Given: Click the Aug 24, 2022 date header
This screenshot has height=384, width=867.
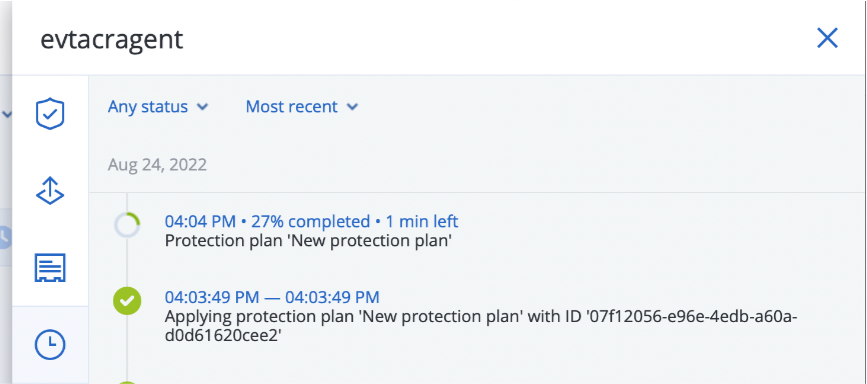Looking at the screenshot, I should [157, 164].
